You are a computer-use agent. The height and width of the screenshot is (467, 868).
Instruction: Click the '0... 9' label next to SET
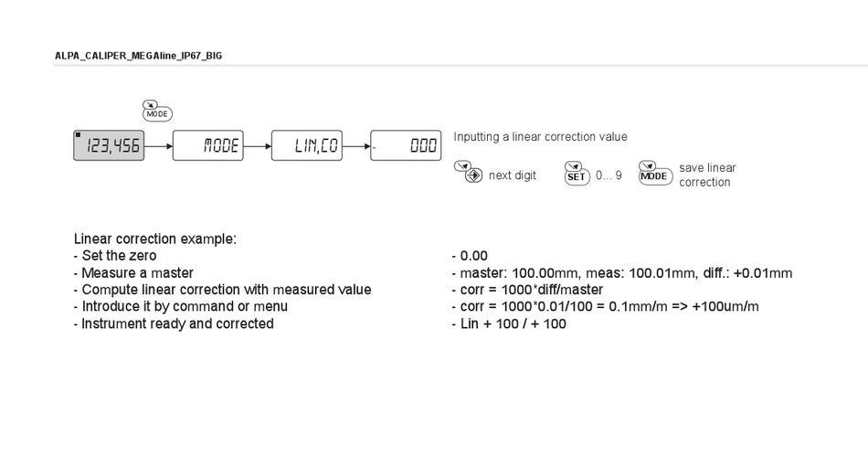(609, 175)
